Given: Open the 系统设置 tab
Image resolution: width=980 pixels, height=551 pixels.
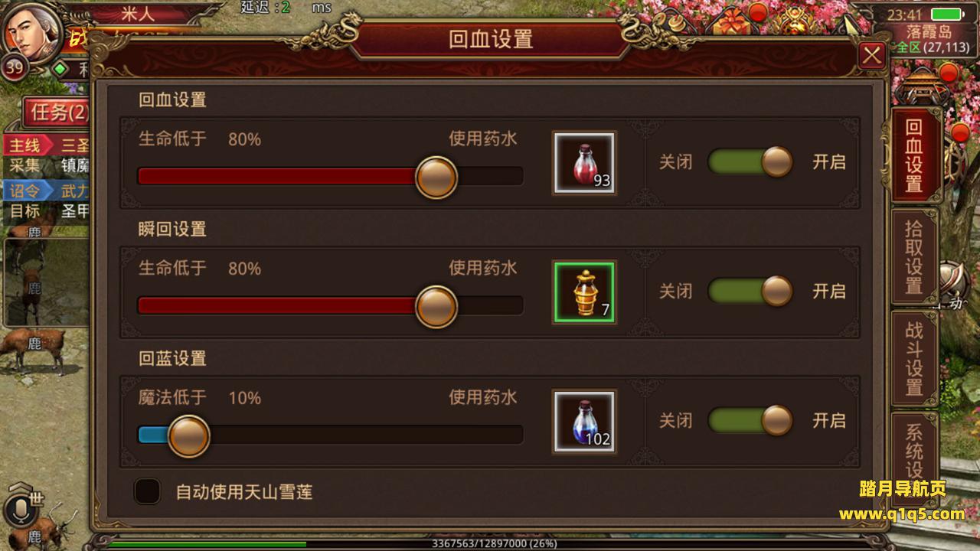Looking at the screenshot, I should click(914, 452).
